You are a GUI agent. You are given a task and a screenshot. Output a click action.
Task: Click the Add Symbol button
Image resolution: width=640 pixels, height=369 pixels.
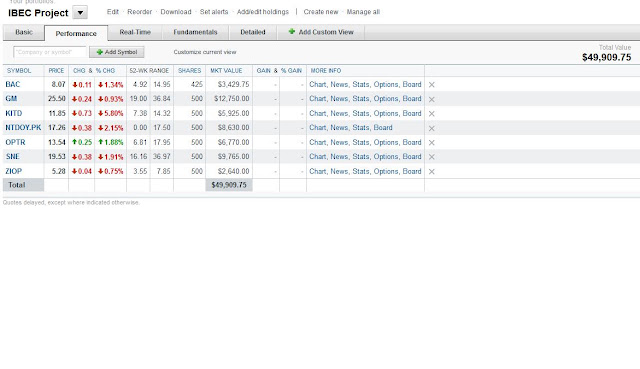coord(117,52)
